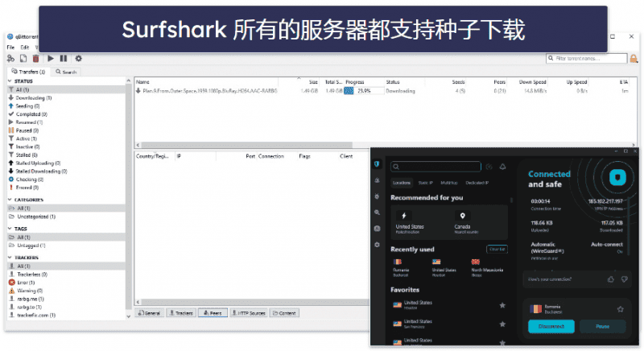Collapse the TRACKERS filter section
Screen dimensions: 644x351
[10, 258]
